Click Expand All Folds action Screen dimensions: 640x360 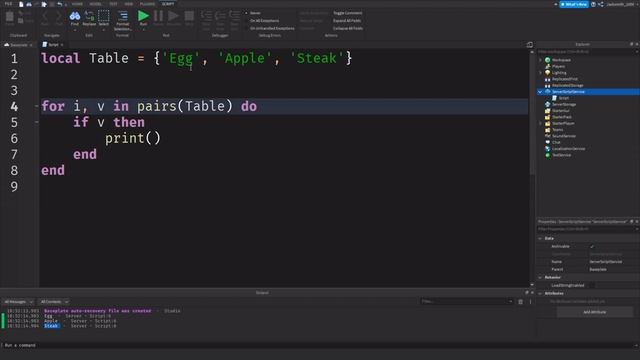[x=347, y=21]
